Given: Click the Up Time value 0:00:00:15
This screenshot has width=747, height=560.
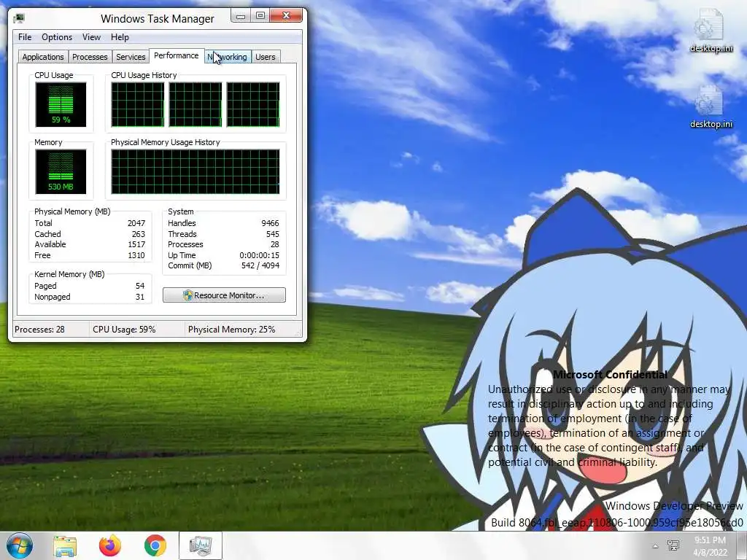Looking at the screenshot, I should (x=259, y=256).
